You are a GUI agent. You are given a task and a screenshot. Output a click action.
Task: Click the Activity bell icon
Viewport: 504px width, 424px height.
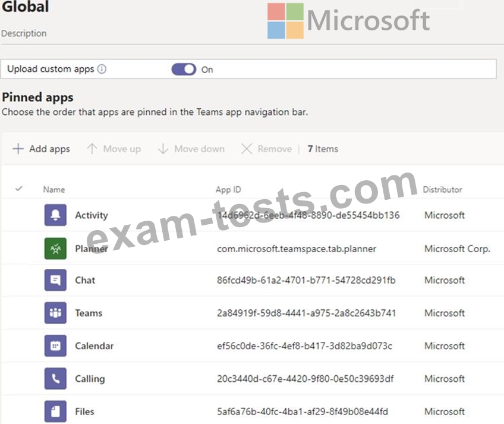tap(55, 215)
